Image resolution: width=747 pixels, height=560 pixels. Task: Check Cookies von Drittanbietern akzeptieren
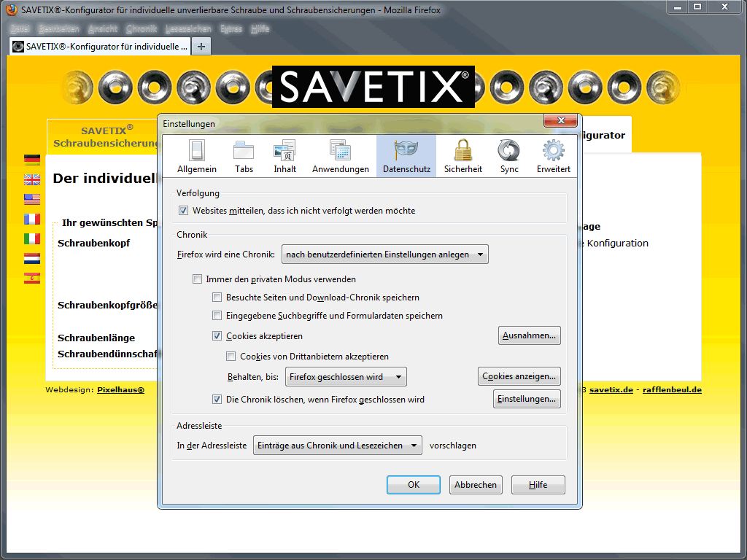(231, 356)
